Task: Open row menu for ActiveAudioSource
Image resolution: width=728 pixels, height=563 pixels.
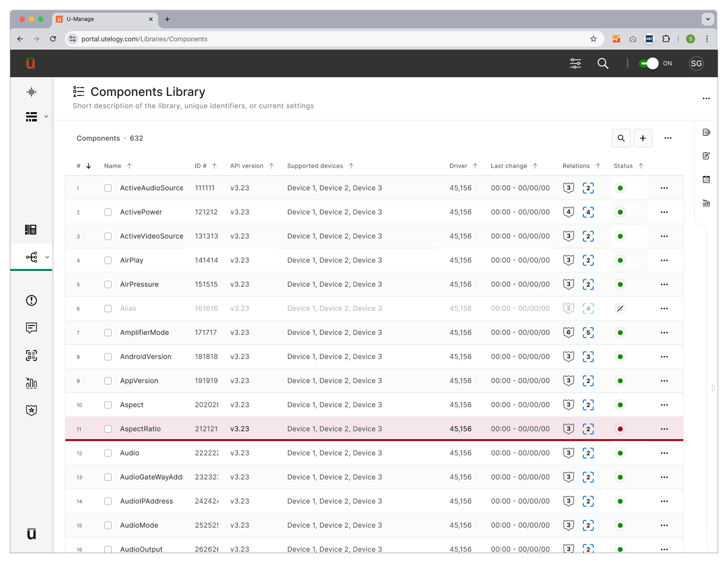Action: [664, 188]
